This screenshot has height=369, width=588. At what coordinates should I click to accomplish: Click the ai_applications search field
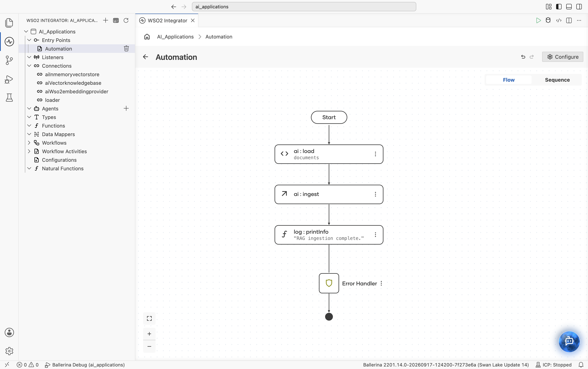[x=304, y=7]
